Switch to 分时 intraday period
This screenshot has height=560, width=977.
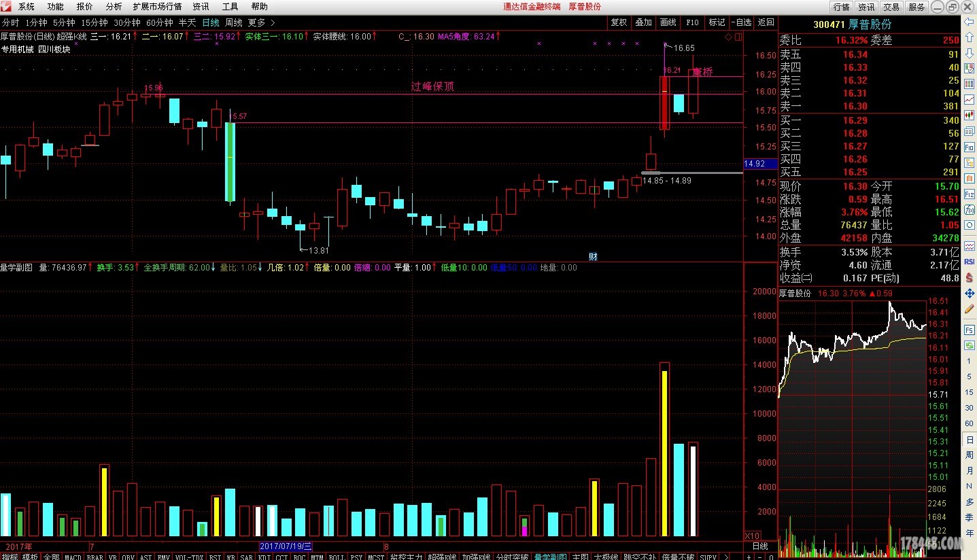(x=11, y=22)
